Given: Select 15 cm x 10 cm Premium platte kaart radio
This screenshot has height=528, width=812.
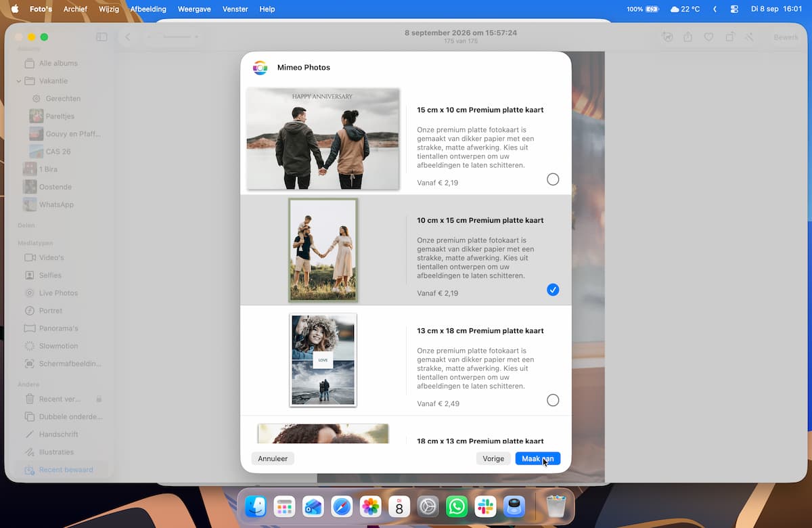Looking at the screenshot, I should click(x=553, y=179).
